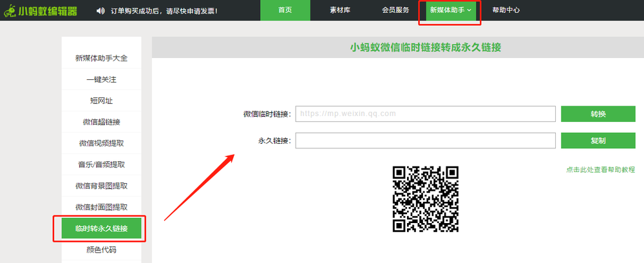Image resolution: width=644 pixels, height=263 pixels.
Task: Go to the 首页 tab
Action: [285, 10]
